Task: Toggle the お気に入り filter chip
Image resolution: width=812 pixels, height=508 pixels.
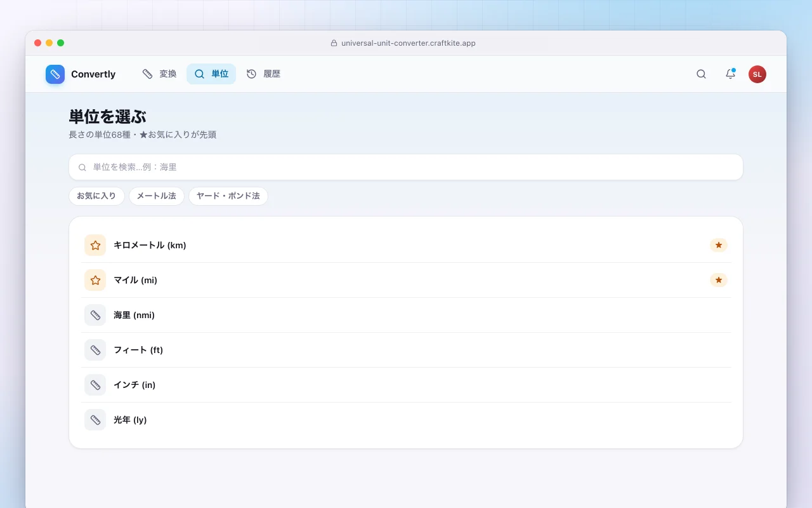Action: pos(96,196)
